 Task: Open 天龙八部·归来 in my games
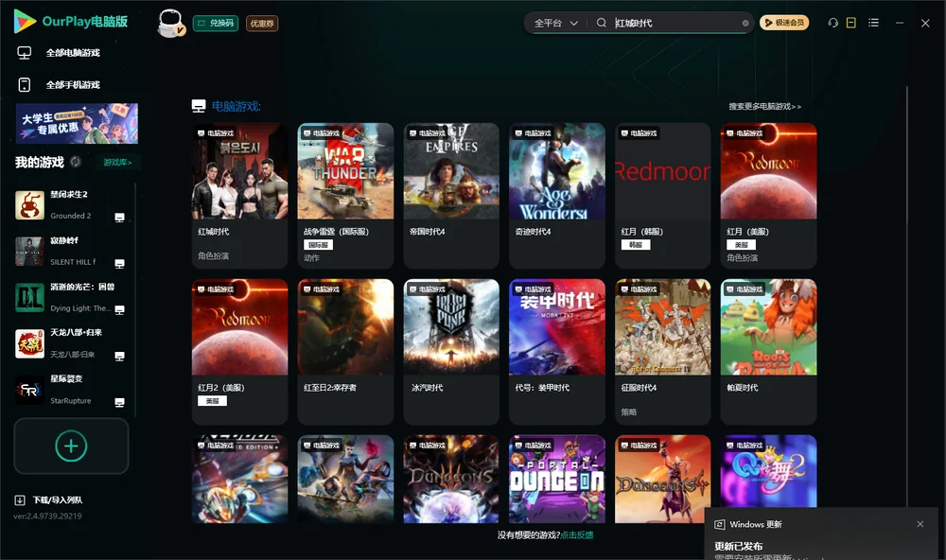tap(71, 343)
